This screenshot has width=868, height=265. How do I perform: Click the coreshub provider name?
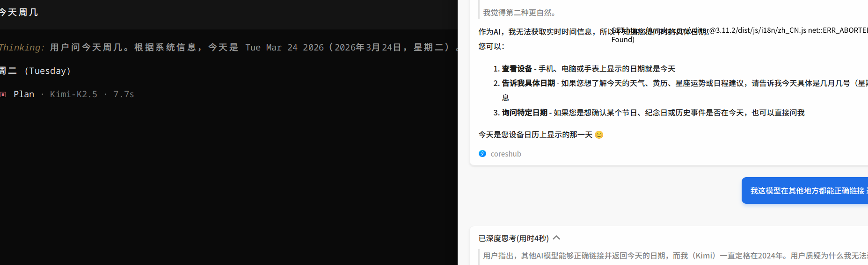point(505,154)
